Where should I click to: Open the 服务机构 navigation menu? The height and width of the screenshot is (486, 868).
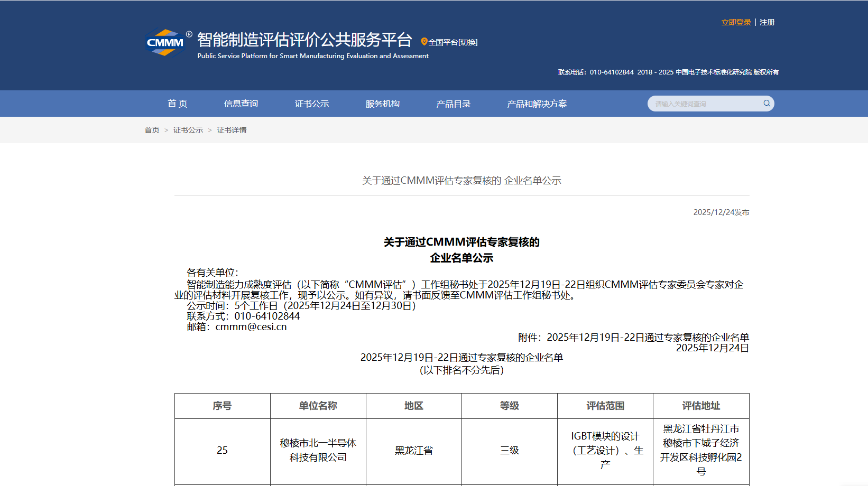pos(382,104)
